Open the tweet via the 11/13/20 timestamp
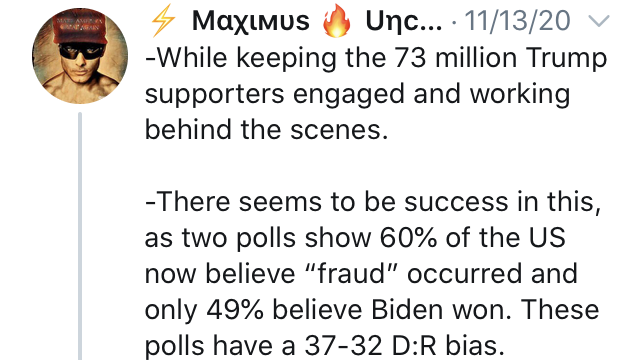Image resolution: width=640 pixels, height=360 pixels. click(517, 21)
